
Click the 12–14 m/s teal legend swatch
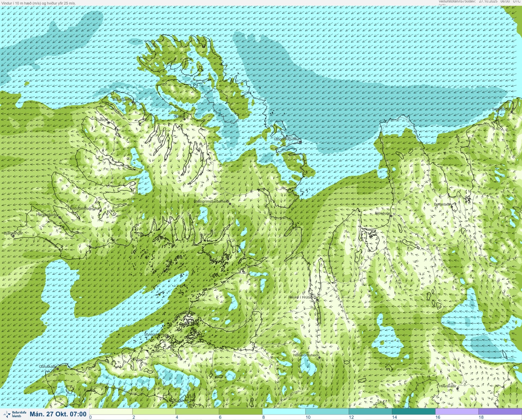(x=370, y=411)
